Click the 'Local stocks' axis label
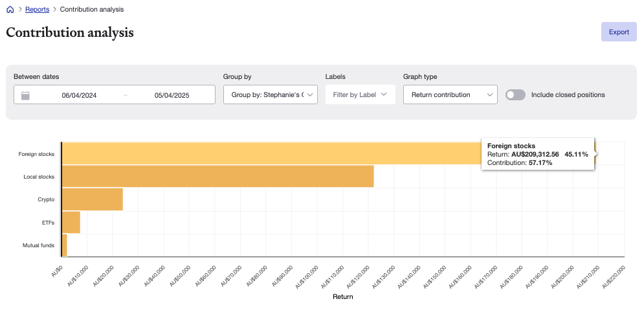This screenshot has width=644, height=321. pyautogui.click(x=39, y=177)
